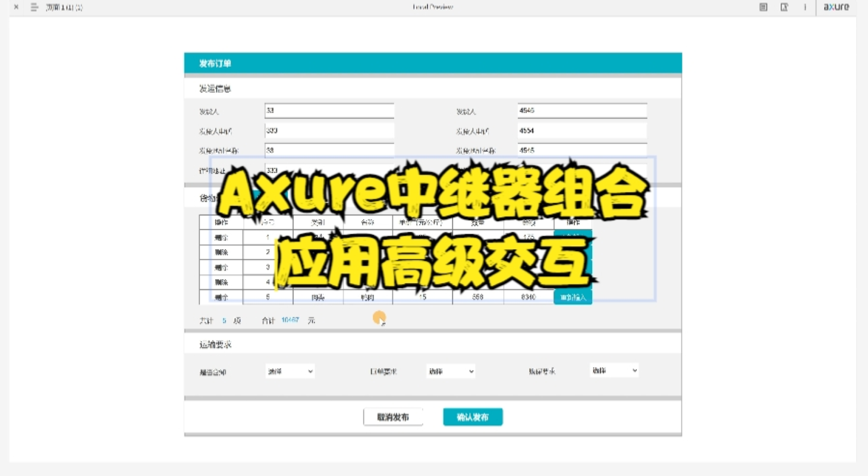Click the 发布订单 title bar text
Viewport: 868px width, 476px height.
click(215, 64)
